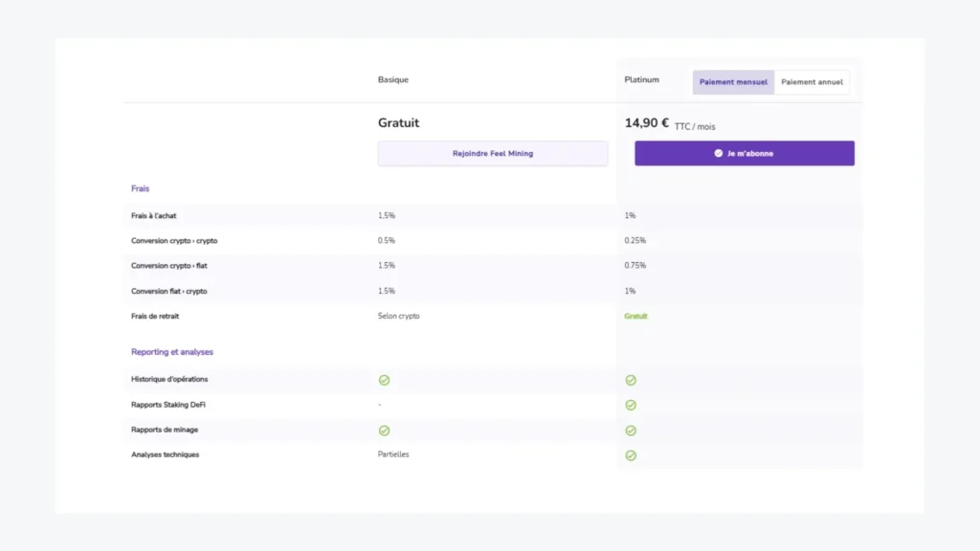Click Basique check icon for Historique d'opérations
Screen dimensions: 980x551
(x=385, y=380)
